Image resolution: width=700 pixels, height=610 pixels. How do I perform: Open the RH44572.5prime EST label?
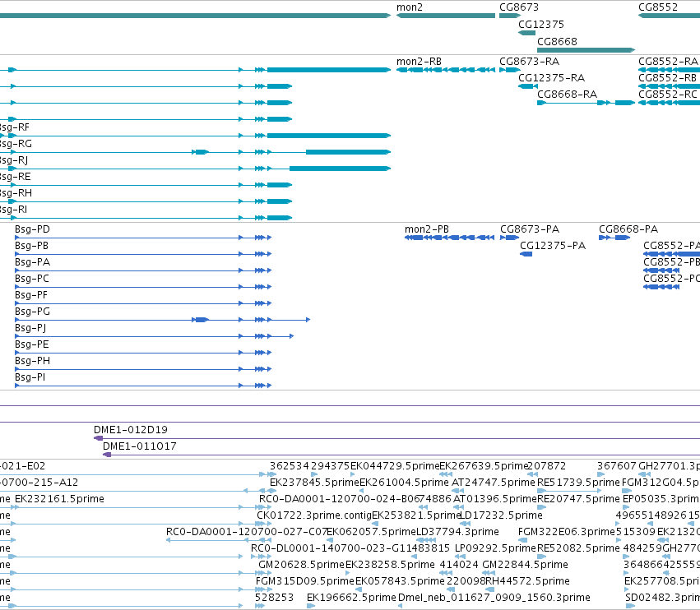(527, 581)
